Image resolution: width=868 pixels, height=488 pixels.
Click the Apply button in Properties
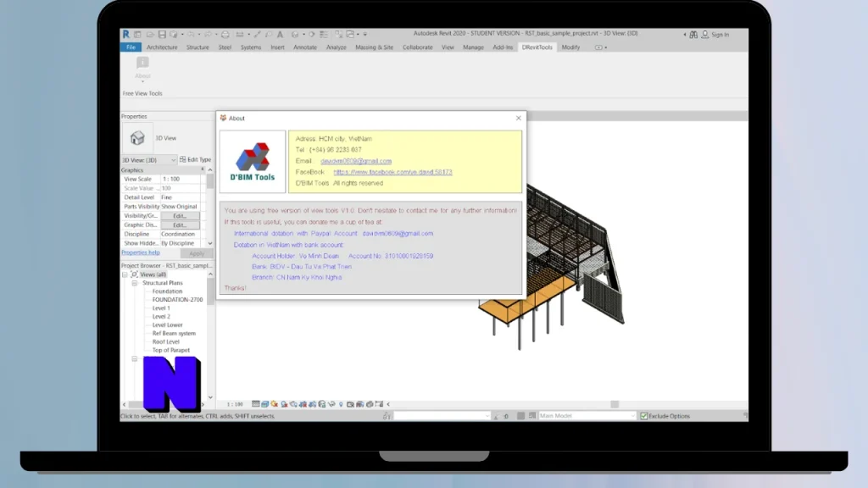click(x=197, y=253)
